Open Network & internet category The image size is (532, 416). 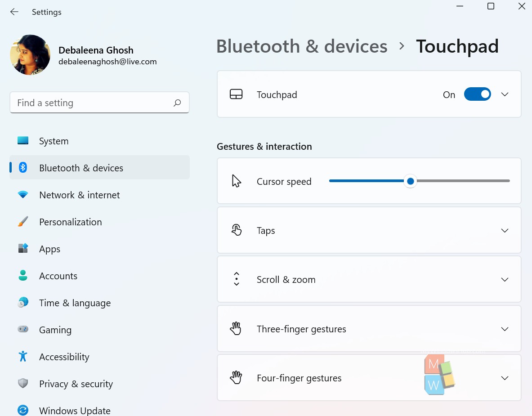click(x=99, y=195)
